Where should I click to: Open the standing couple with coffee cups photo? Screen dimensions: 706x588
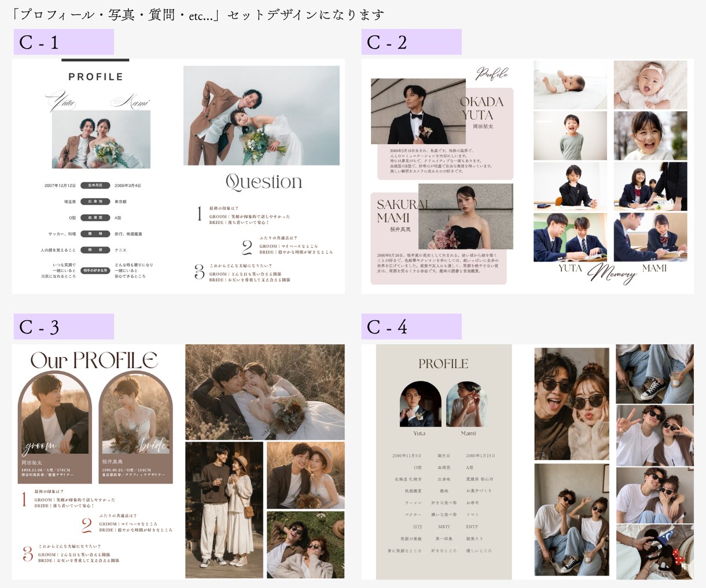224,510
